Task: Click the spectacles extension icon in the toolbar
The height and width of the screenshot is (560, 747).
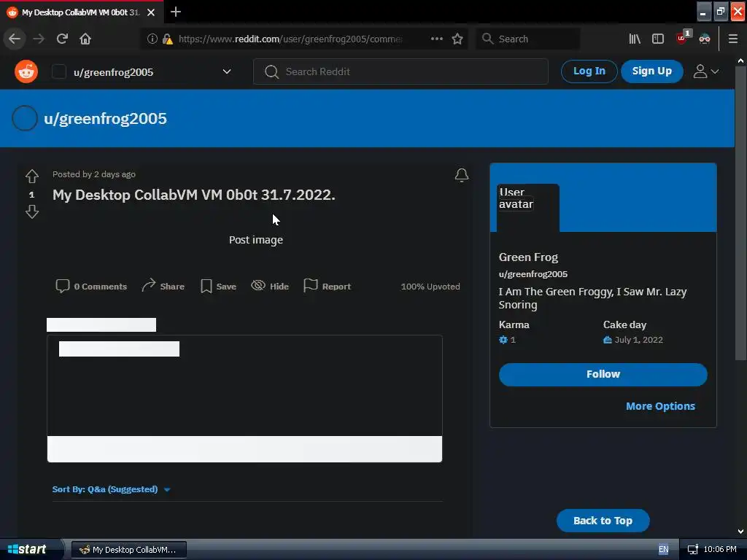Action: [705, 39]
